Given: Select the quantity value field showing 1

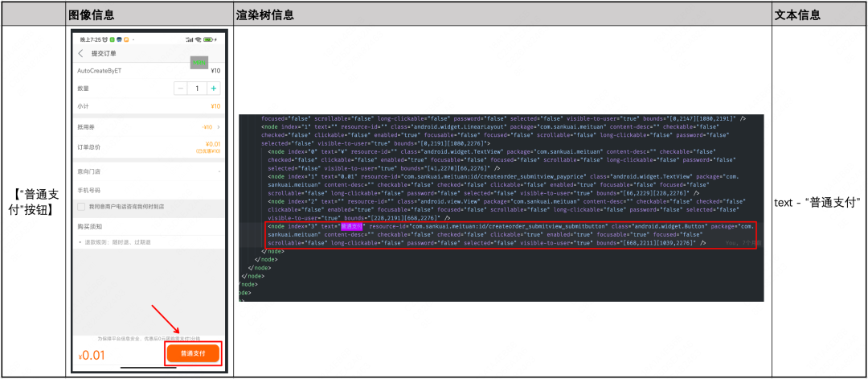Looking at the screenshot, I should tap(197, 88).
